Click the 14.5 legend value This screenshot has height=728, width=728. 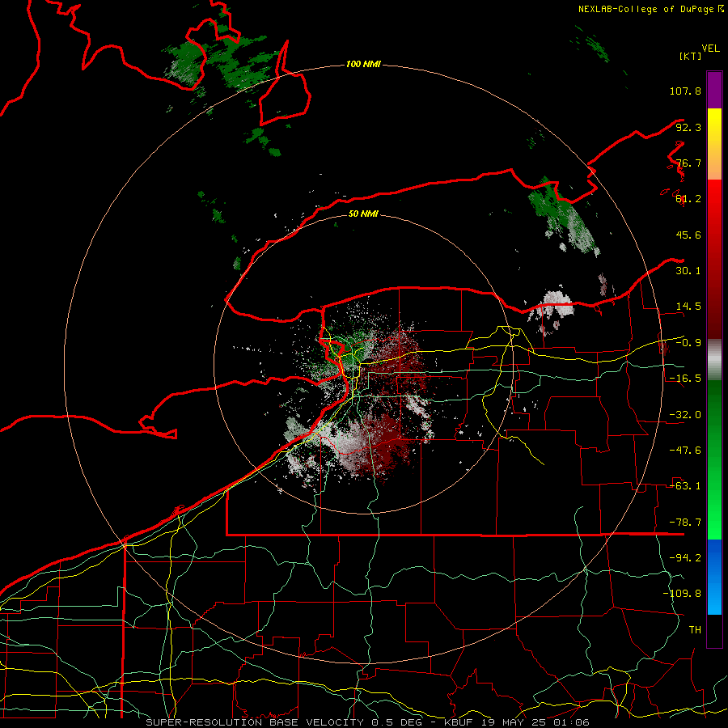688,307
